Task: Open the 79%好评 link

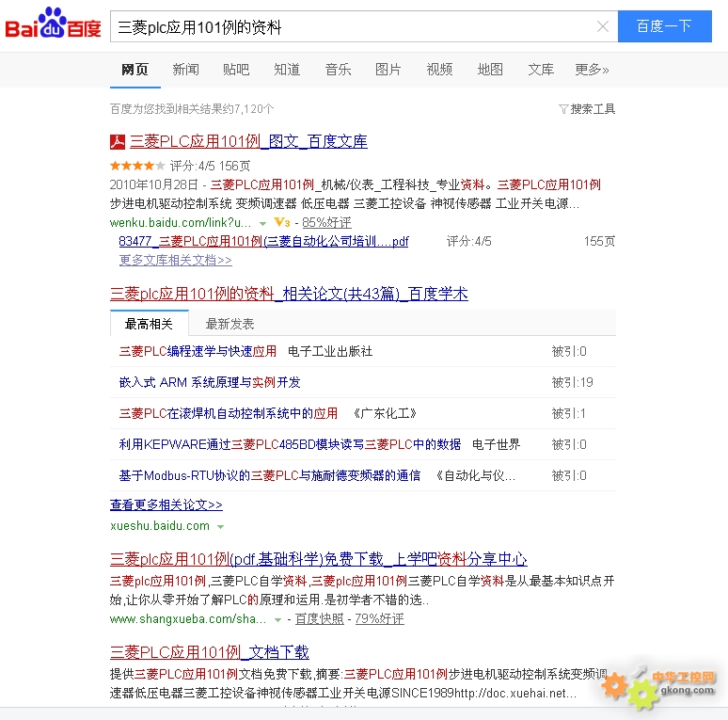Action: [379, 619]
